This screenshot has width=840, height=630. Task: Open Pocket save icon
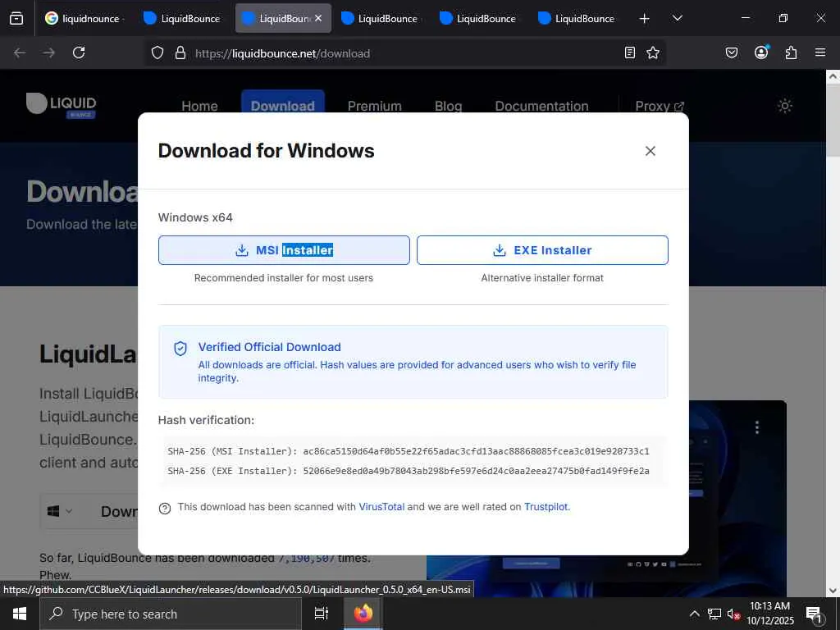coord(731,52)
